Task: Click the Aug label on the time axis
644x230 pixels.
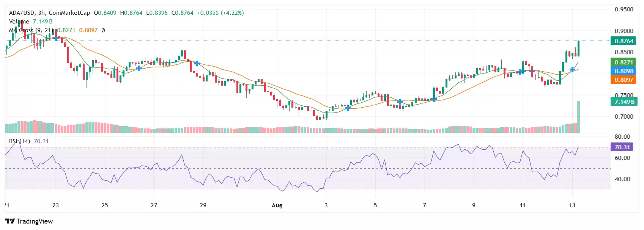Action: pyautogui.click(x=277, y=205)
